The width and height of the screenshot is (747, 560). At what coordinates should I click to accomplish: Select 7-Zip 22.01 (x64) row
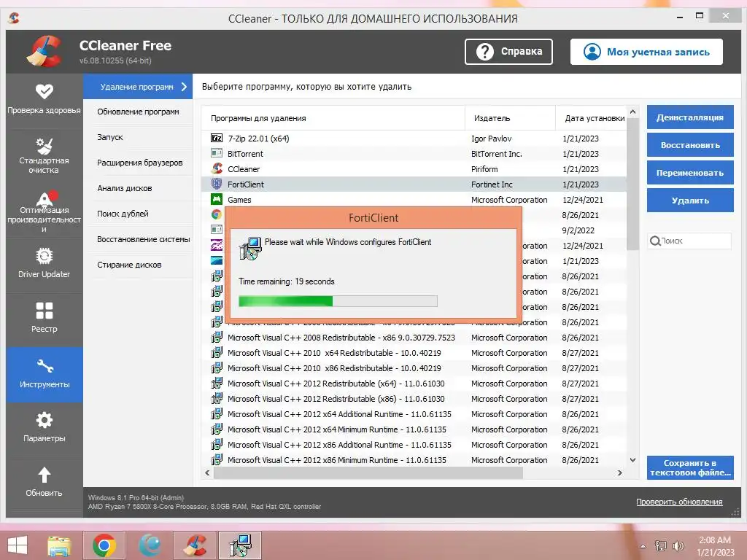pos(414,138)
